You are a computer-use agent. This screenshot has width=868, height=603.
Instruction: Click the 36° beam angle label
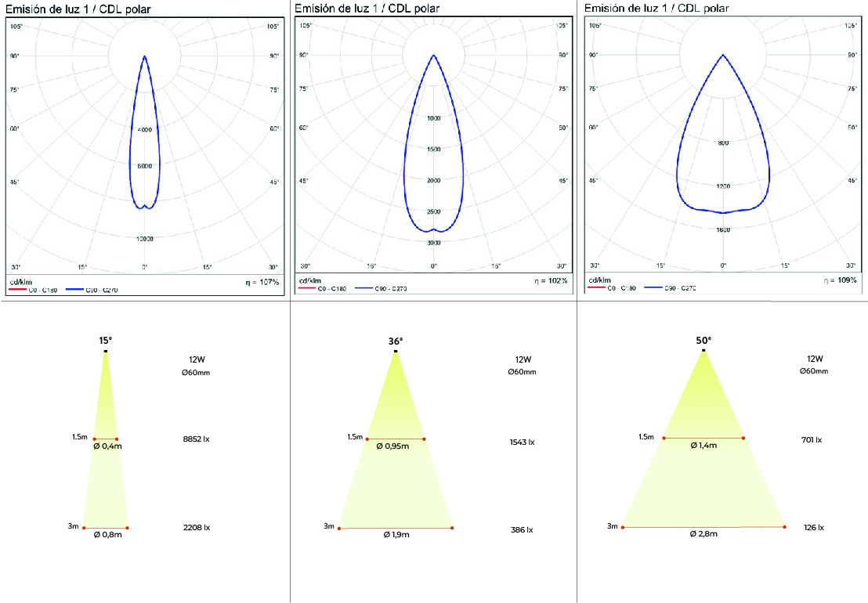tap(396, 341)
